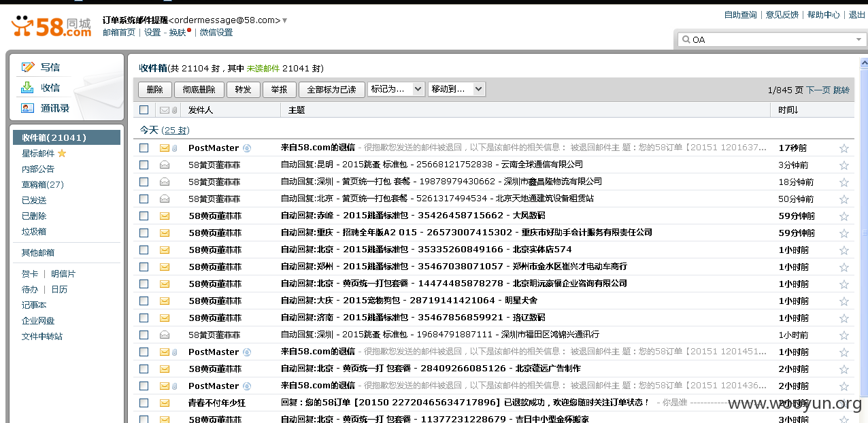Screen dimensions: 868x423
Task: Sort by the 主题 column header
Action: pyautogui.click(x=297, y=110)
